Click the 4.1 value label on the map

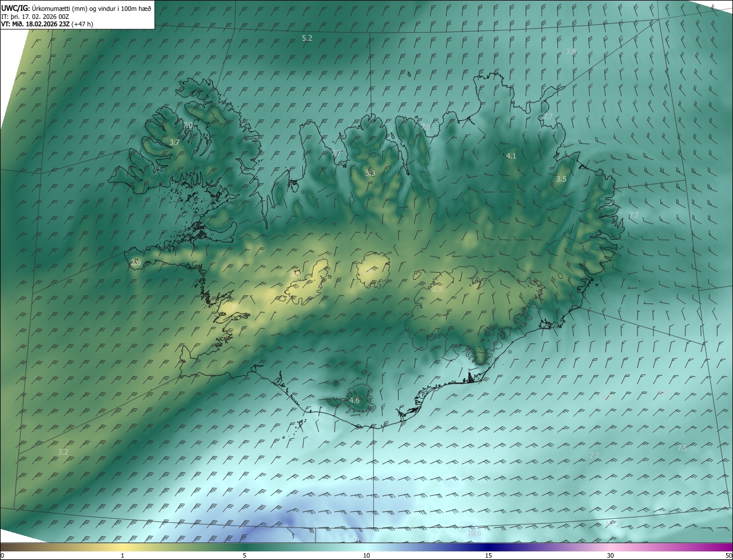[511, 156]
